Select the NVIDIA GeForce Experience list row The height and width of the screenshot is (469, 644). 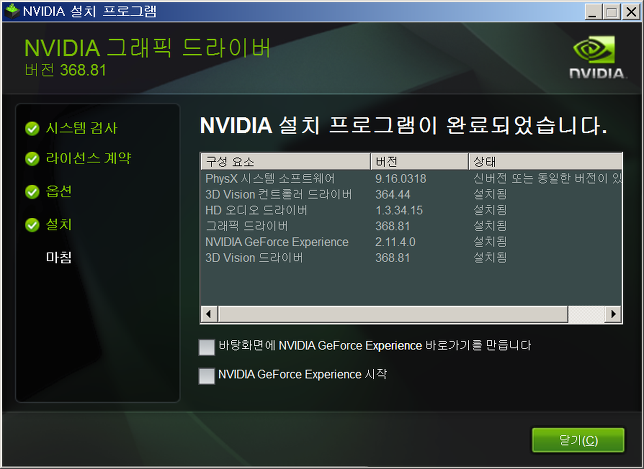click(x=411, y=242)
